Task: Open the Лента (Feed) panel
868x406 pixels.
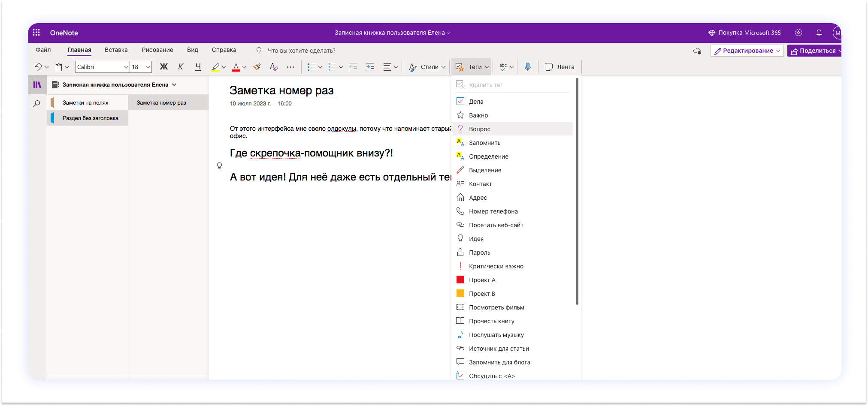Action: click(560, 67)
